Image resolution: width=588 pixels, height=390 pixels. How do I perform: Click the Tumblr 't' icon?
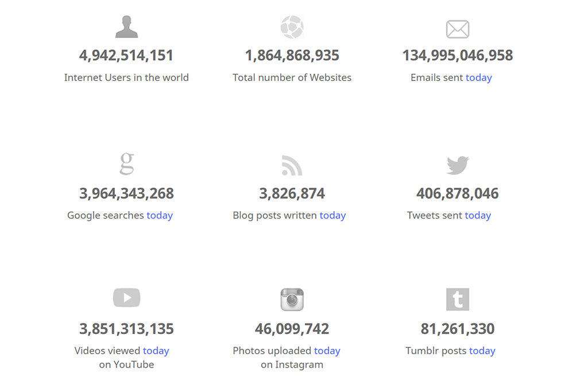point(458,299)
